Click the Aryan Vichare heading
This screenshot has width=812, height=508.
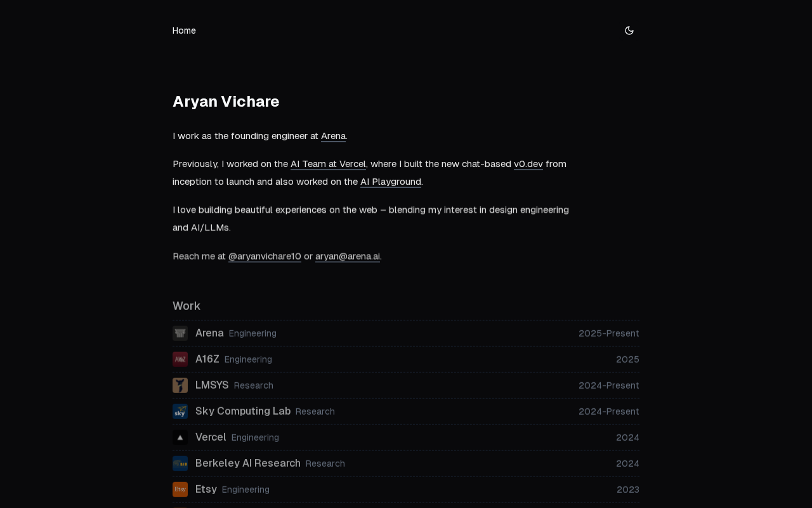[x=226, y=102]
